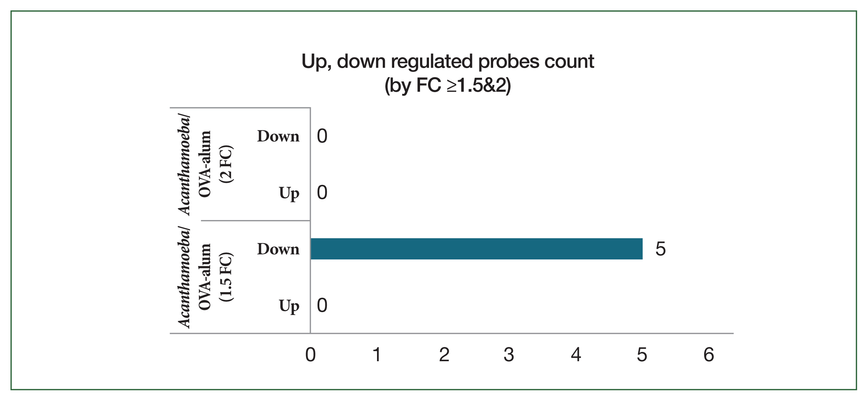Click the 0 value for Up at 2 FC
This screenshot has width=868, height=401.
pyautogui.click(x=322, y=193)
